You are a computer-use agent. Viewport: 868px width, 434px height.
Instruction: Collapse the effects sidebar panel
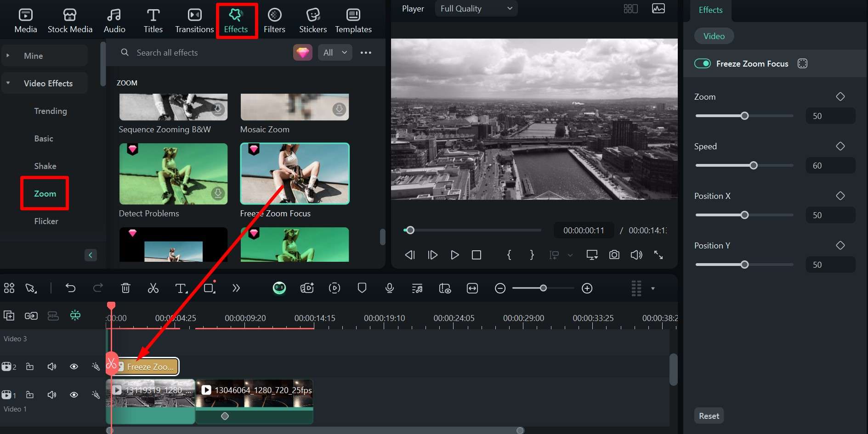(91, 255)
